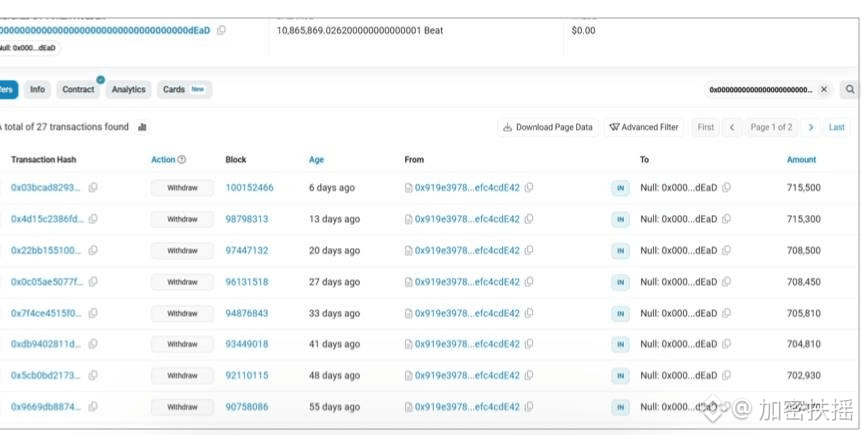Copy From address in block 98798313 row
The width and height of the screenshot is (861, 435).
(529, 219)
